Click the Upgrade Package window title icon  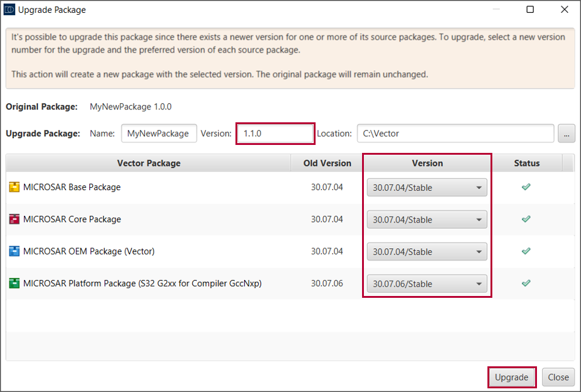[9, 10]
